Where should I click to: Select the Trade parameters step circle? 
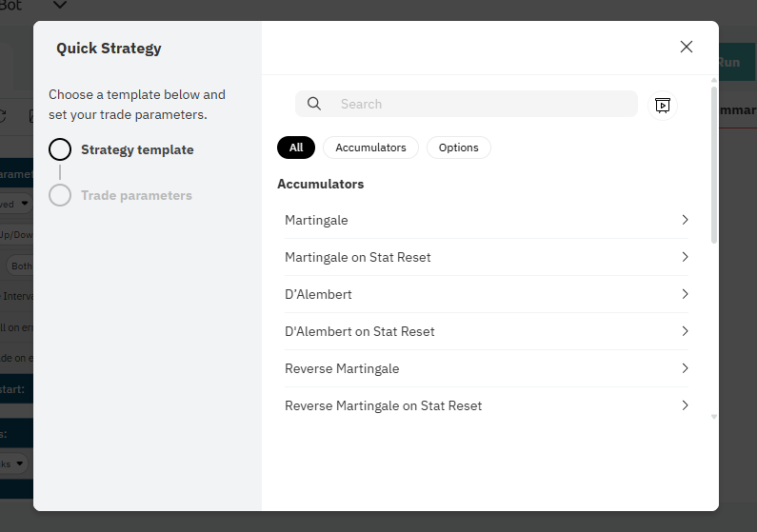point(60,195)
